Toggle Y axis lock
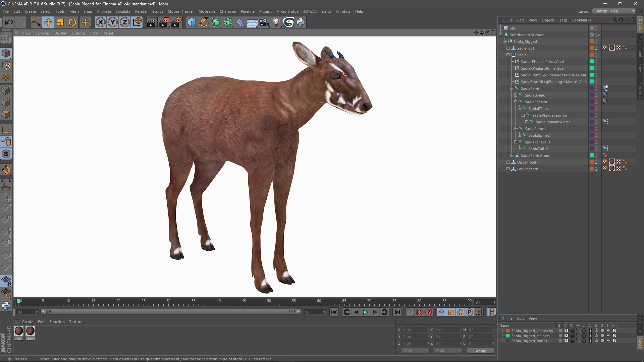The height and width of the screenshot is (362, 644). click(x=113, y=22)
